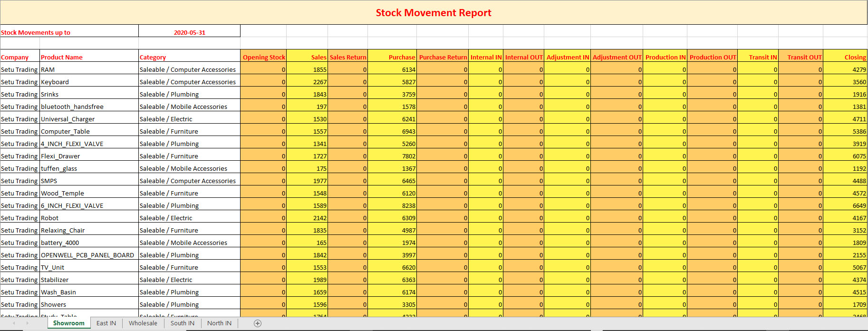The image size is (868, 331).
Task: Click the Transit OUT header cell
Action: point(800,56)
